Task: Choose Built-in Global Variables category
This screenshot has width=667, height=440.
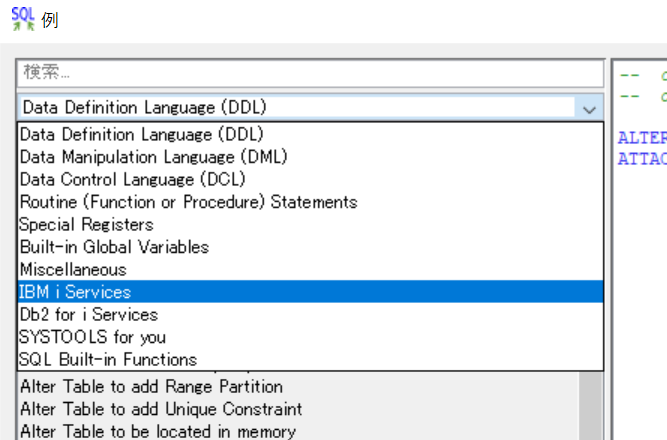Action: click(310, 247)
